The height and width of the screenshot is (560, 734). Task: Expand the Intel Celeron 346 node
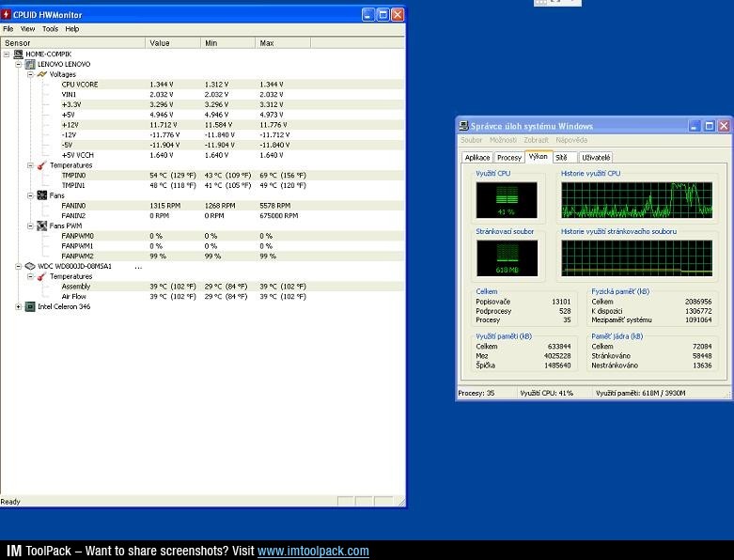click(x=18, y=306)
